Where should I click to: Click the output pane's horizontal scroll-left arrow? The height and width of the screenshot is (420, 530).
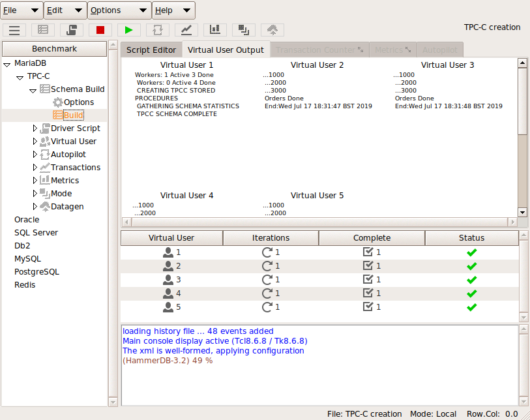coord(126,222)
